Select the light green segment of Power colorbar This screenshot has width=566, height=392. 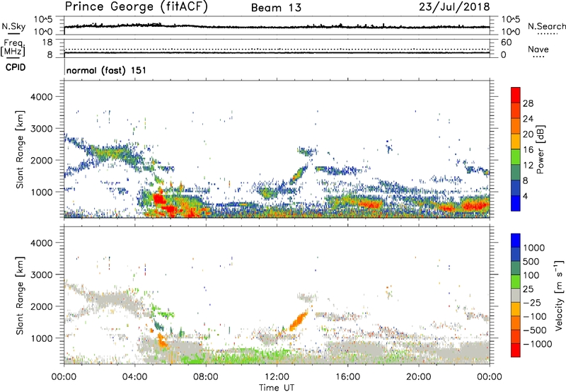pyautogui.click(x=516, y=157)
